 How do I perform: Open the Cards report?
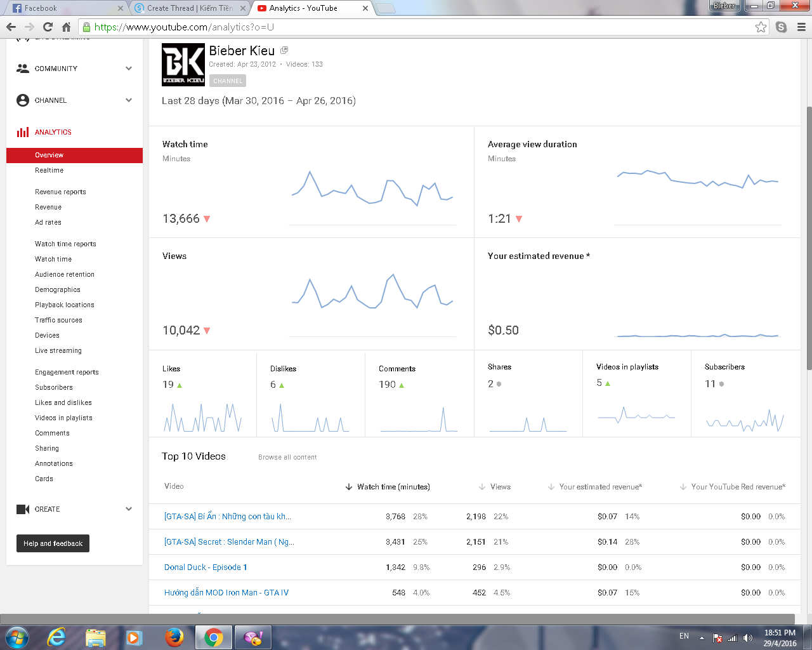coord(44,479)
